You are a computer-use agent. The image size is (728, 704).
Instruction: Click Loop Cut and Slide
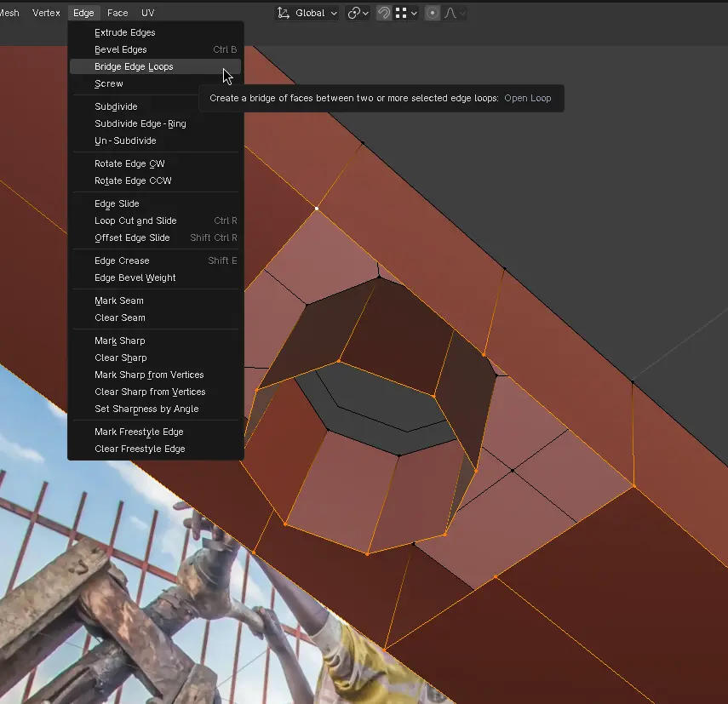pyautogui.click(x=156, y=220)
